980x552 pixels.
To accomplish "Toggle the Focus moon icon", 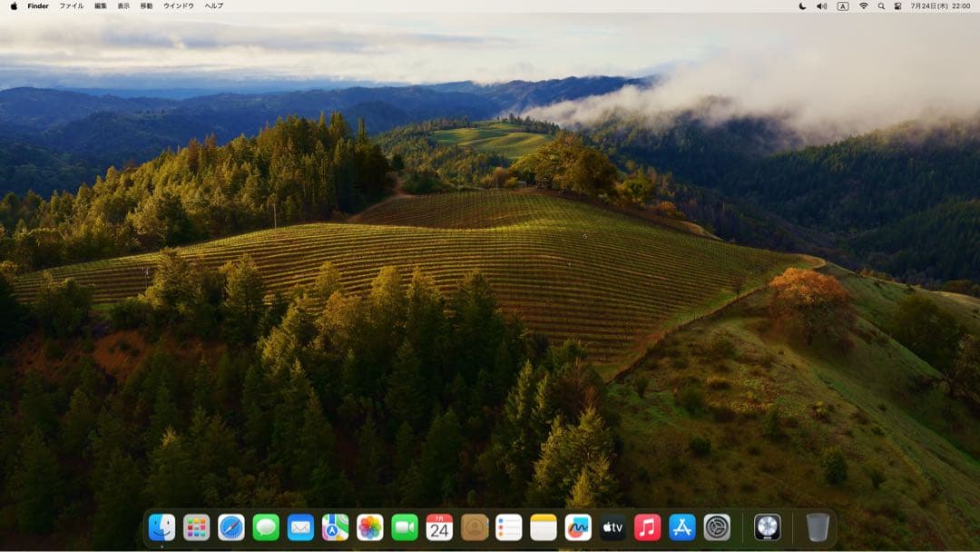I will pos(802,6).
